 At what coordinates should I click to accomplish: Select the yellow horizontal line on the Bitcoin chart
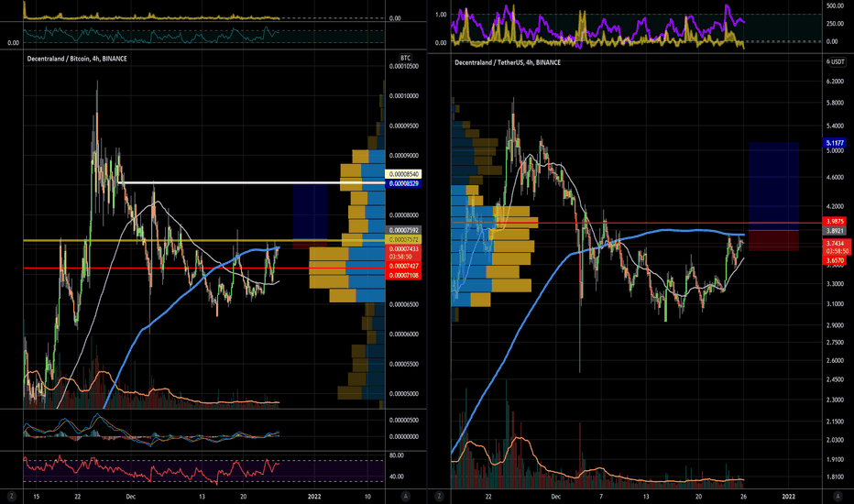(204, 240)
